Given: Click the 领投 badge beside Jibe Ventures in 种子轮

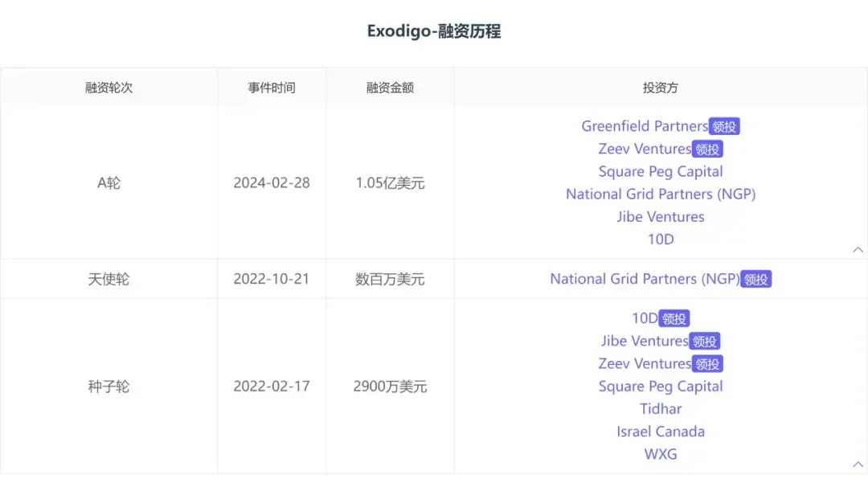Looking at the screenshot, I should [x=704, y=342].
